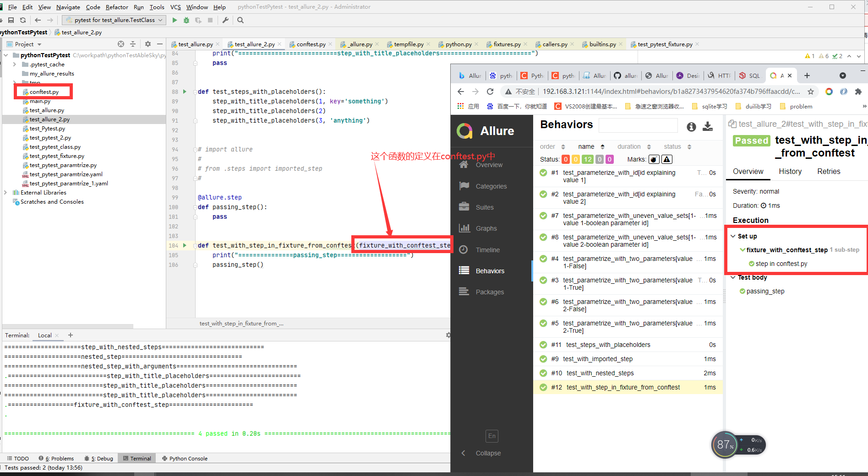Add a new Terminal session with plus icon
The image size is (868, 476).
coord(71,335)
